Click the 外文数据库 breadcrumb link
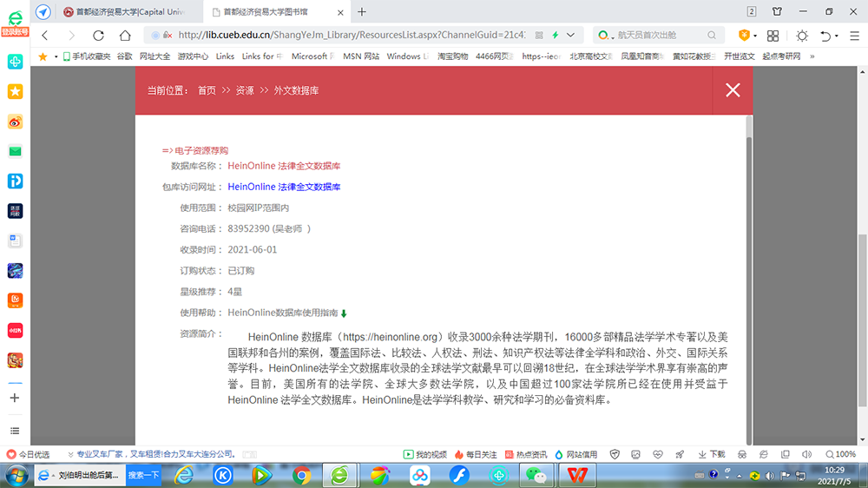868x488 pixels. pyautogui.click(x=296, y=90)
